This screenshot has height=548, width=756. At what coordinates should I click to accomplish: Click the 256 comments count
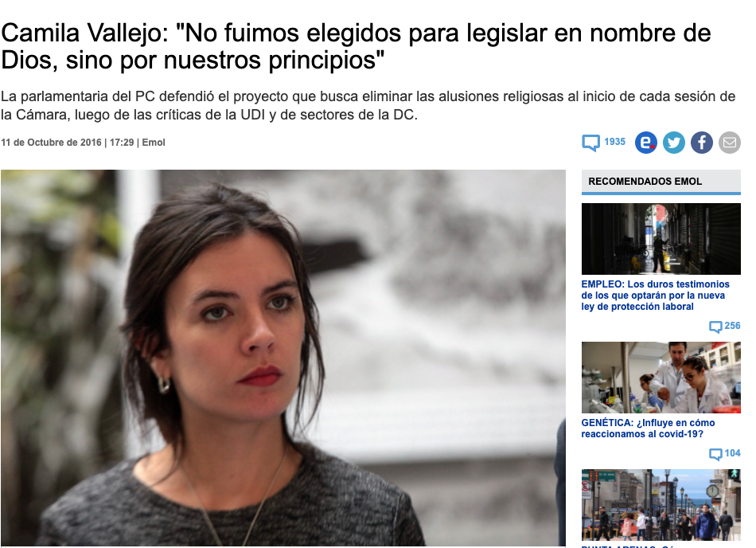click(732, 326)
